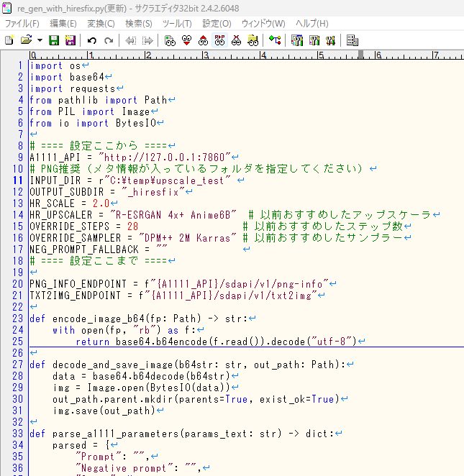Screen dimensions: 464x476
Task: Save the file using the green floppy icon
Action: (x=54, y=40)
